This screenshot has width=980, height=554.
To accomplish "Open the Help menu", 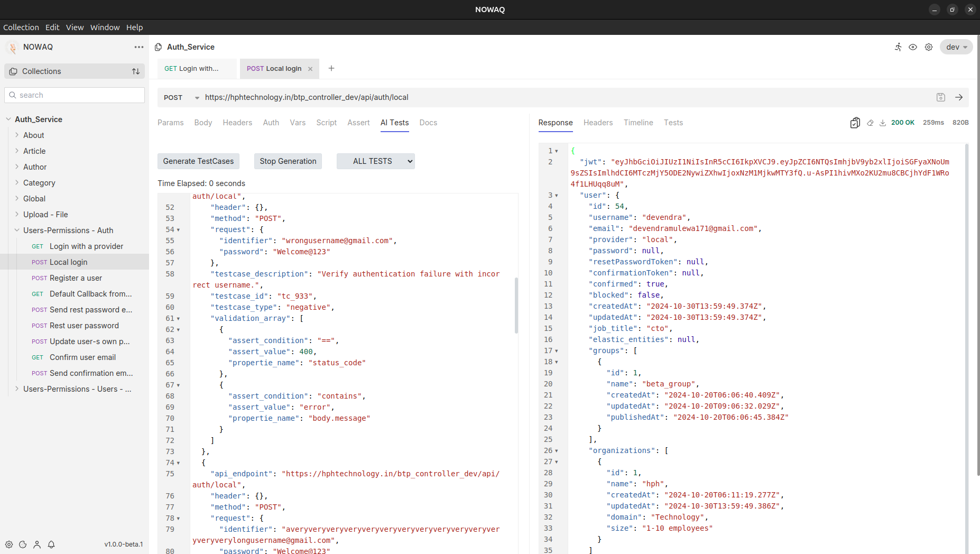I will pos(134,27).
